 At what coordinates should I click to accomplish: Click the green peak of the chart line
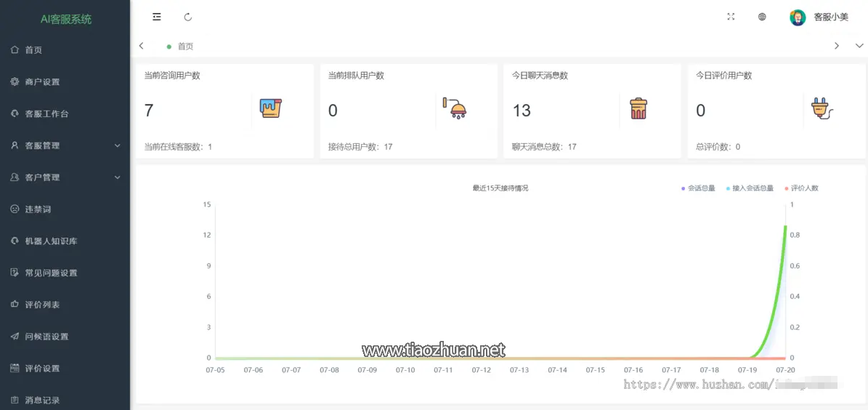click(785, 227)
